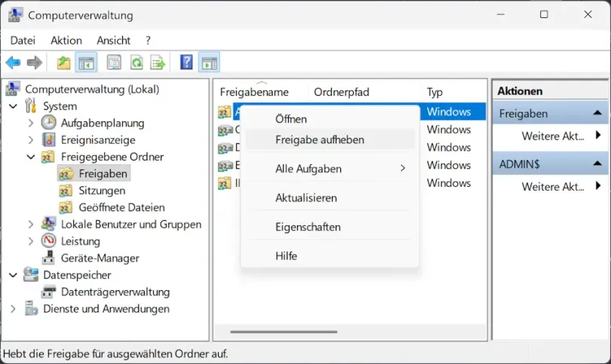Choose Eigenschaften in context menu
611x364 pixels.
[x=330, y=227]
